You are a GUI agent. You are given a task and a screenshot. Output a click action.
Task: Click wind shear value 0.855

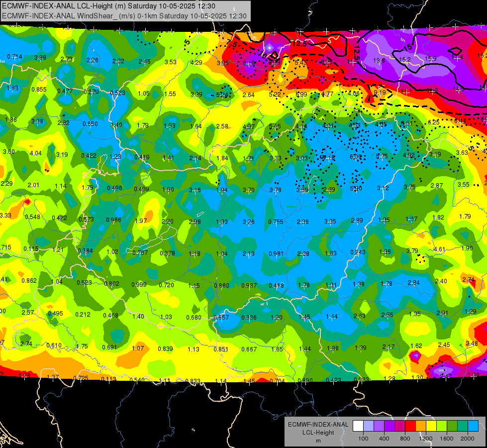point(39,90)
